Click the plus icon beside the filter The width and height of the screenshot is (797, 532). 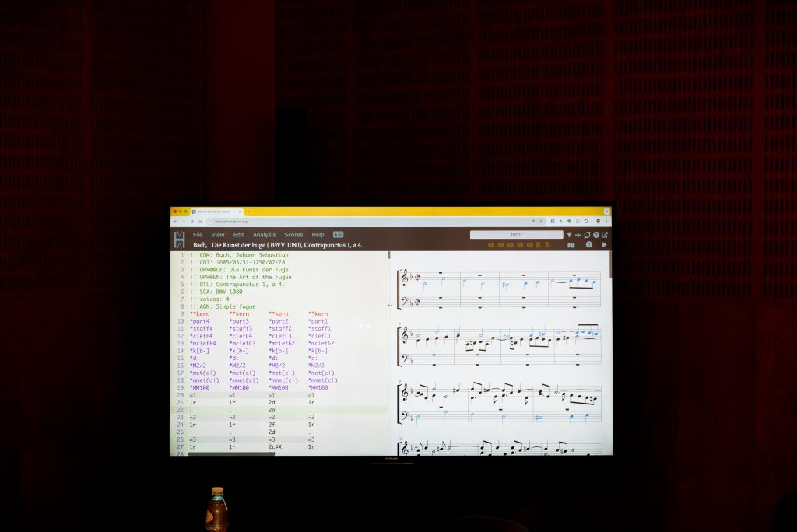(x=578, y=235)
